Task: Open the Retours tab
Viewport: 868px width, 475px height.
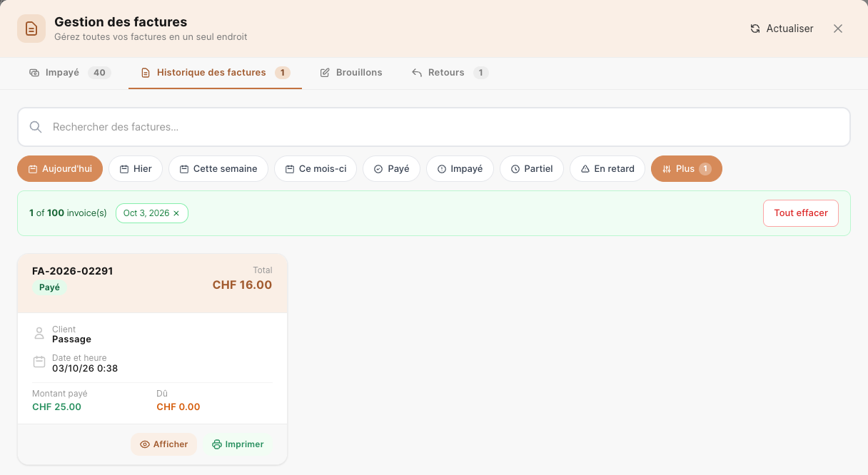Action: 450,73
